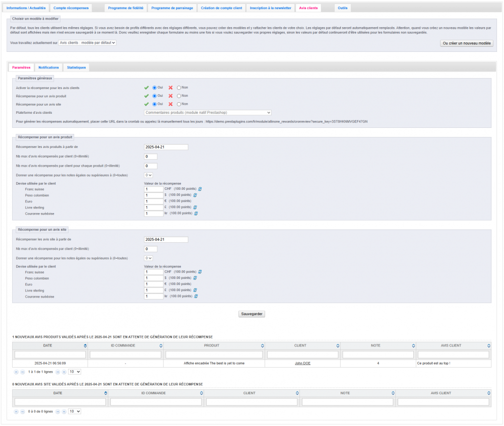The width and height of the screenshot is (504, 426).
Task: Click refresh icon for Franc suisse product reward
Action: click(200, 189)
